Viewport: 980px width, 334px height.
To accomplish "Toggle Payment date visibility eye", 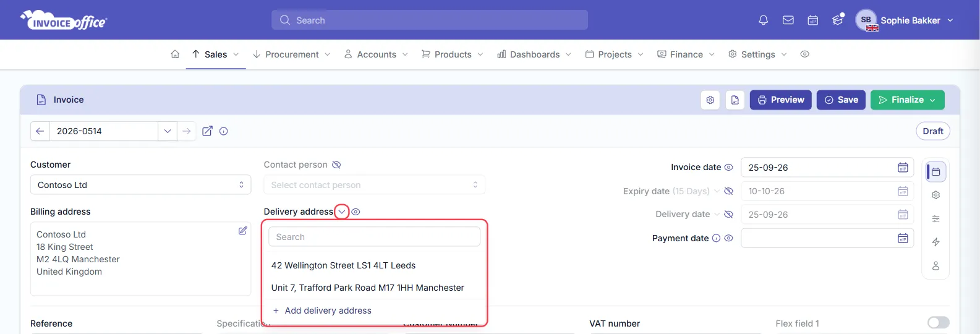I will click(729, 238).
